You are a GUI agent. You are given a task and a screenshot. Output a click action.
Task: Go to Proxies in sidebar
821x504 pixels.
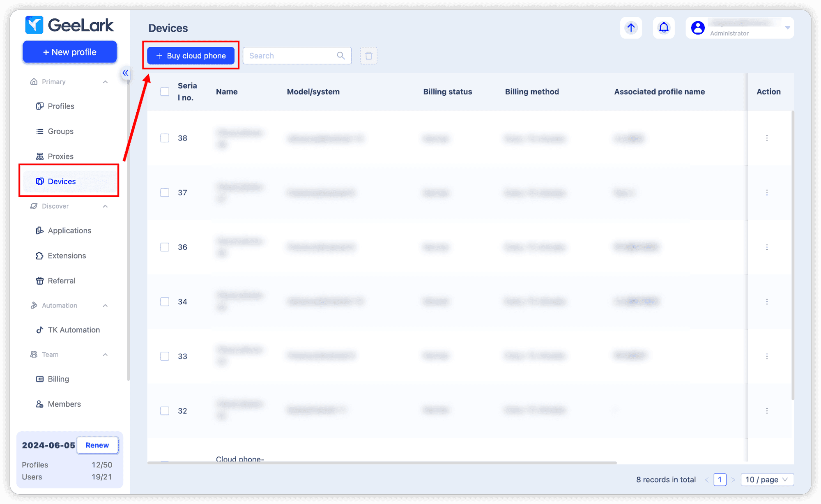(x=60, y=156)
